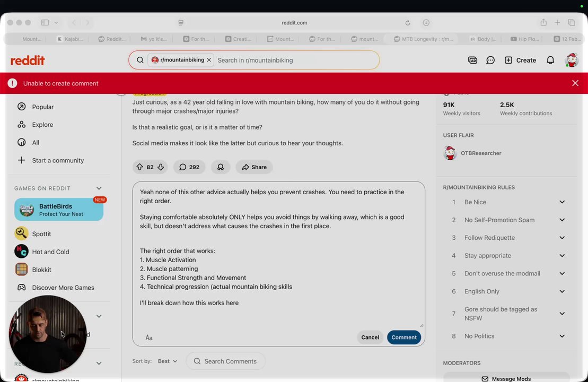The height and width of the screenshot is (382, 588).
Task: Show Safari tab overview
Action: (x=572, y=22)
